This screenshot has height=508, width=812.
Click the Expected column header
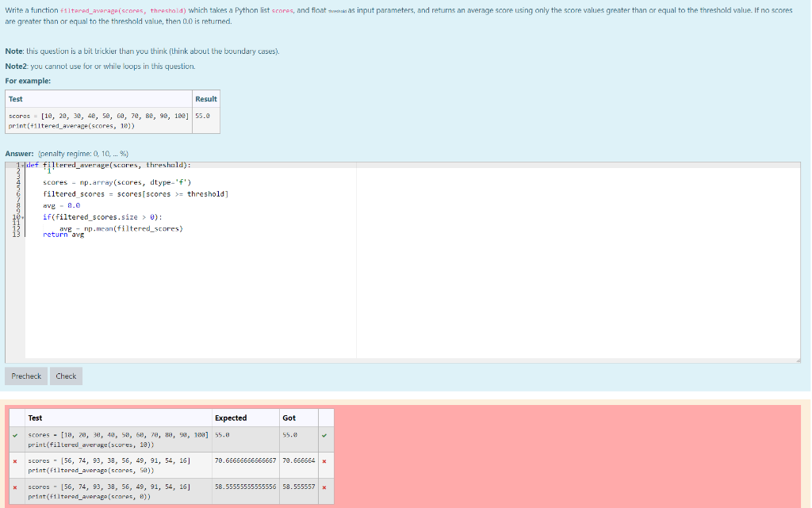pos(231,418)
